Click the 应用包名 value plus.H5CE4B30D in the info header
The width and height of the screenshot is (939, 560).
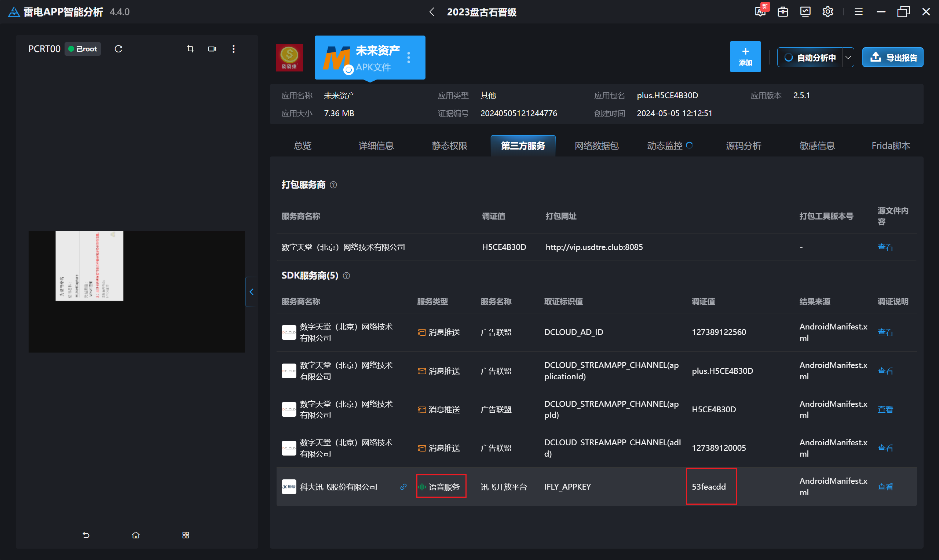(x=667, y=96)
